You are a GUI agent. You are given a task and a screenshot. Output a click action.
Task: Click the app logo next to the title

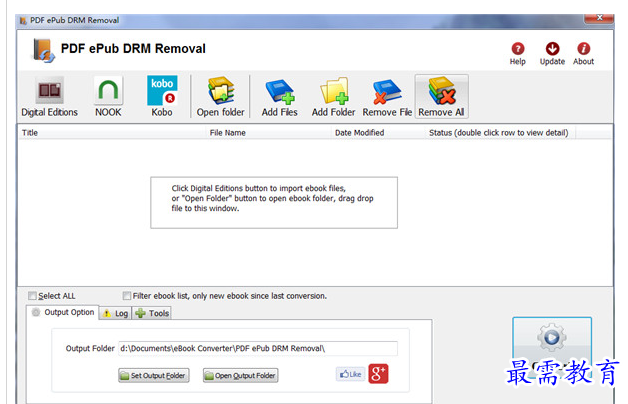click(x=44, y=51)
